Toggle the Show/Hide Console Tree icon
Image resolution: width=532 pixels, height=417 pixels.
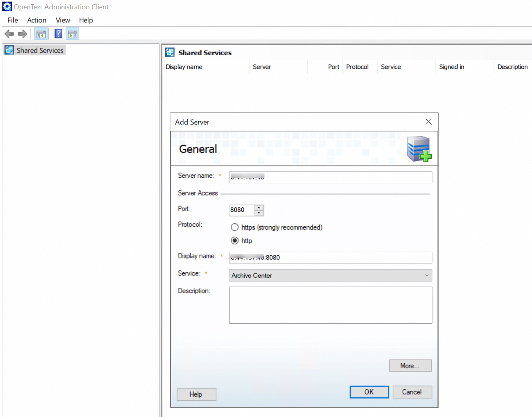(41, 34)
